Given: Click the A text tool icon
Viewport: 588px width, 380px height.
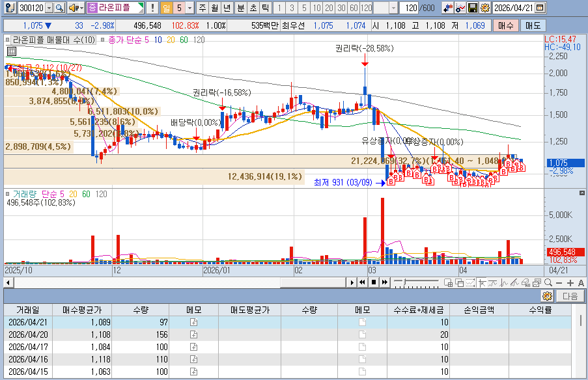Looking at the screenshot, I should click(581, 283).
